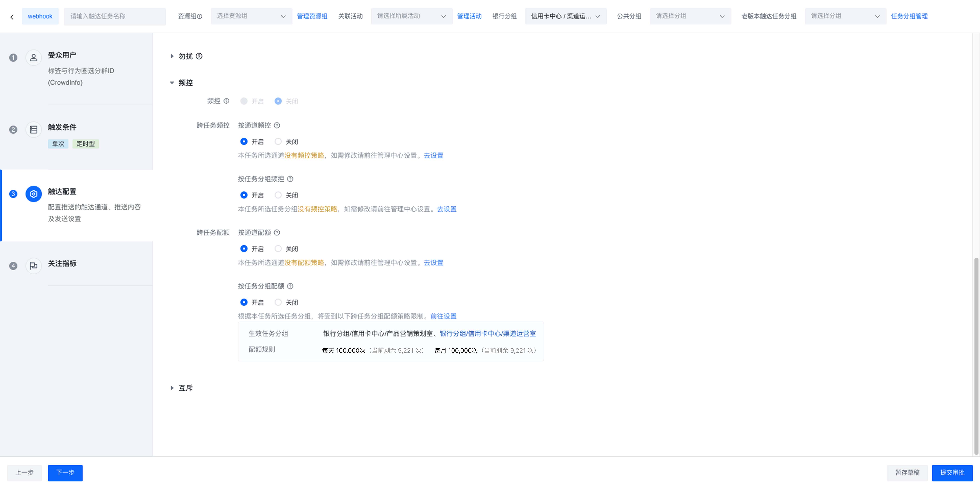
Task: Select 关闭 for 按通道频控
Action: click(x=278, y=142)
